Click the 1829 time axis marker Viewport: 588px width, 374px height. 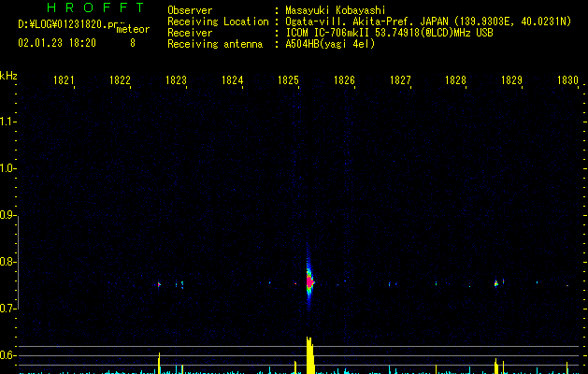[x=512, y=80]
